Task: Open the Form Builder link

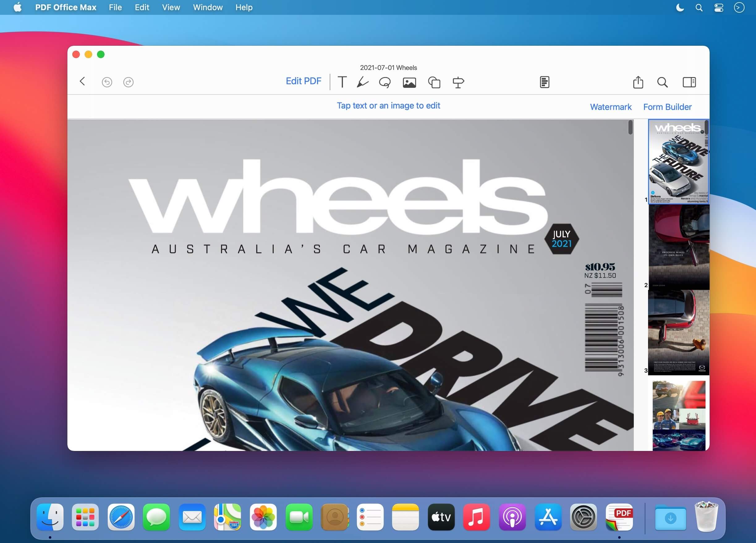Action: [667, 107]
